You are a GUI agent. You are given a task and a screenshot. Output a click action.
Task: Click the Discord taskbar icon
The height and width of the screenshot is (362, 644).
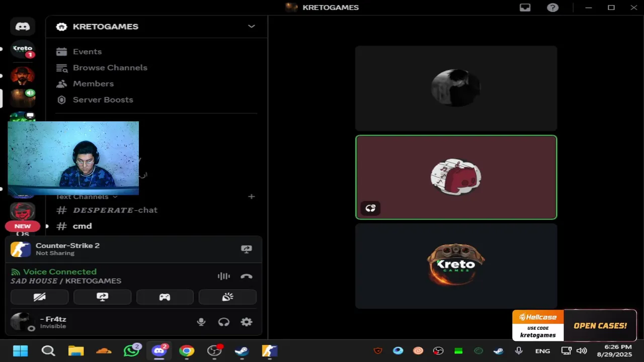click(159, 350)
